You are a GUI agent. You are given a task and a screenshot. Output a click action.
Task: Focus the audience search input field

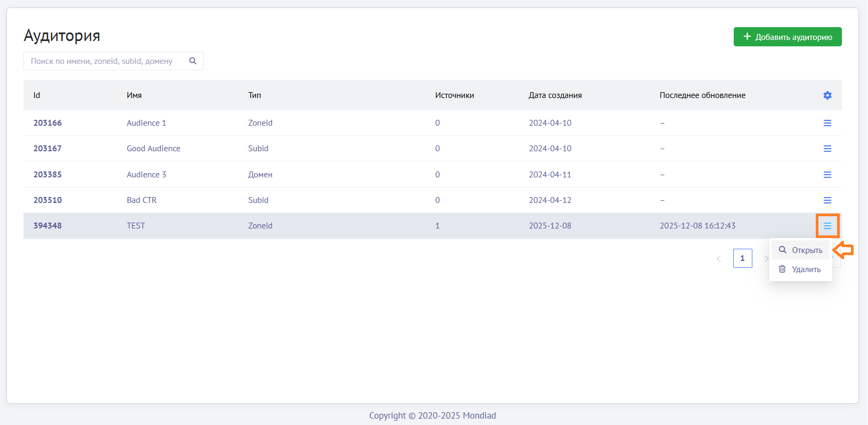(104, 61)
